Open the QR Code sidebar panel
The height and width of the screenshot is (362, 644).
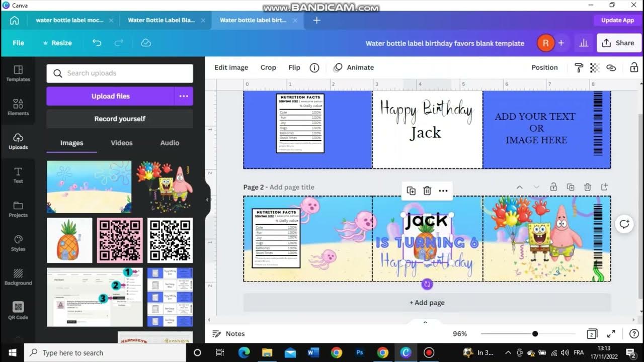click(18, 311)
